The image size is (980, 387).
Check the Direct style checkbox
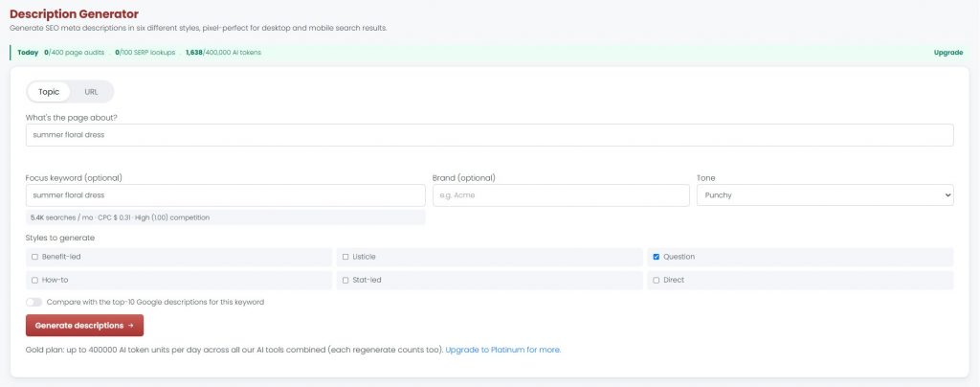(x=657, y=280)
